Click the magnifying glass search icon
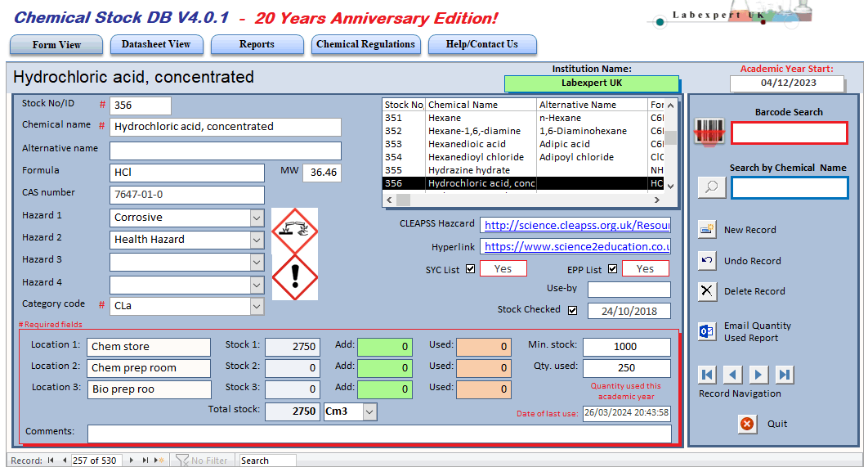868x472 pixels. click(x=711, y=187)
